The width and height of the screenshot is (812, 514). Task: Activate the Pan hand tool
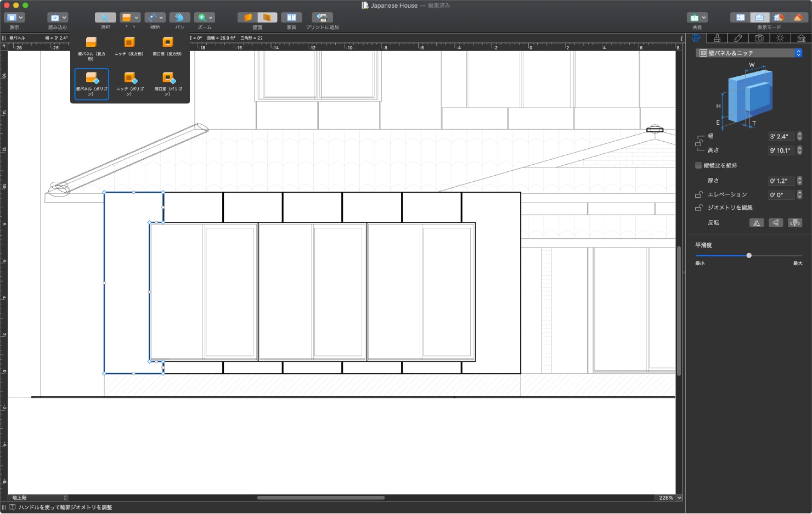click(179, 18)
